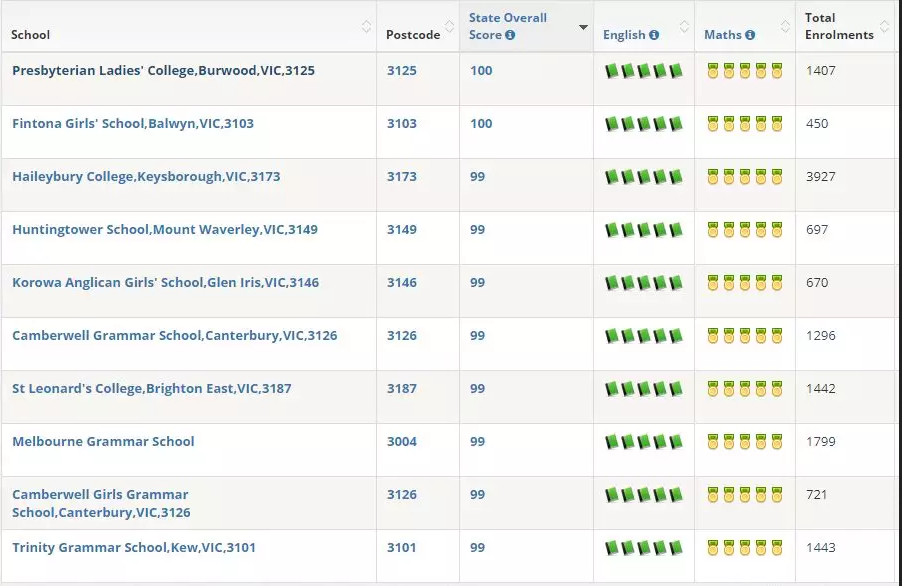Sort table by Maths column arrows
The image size is (902, 586).
point(785,26)
